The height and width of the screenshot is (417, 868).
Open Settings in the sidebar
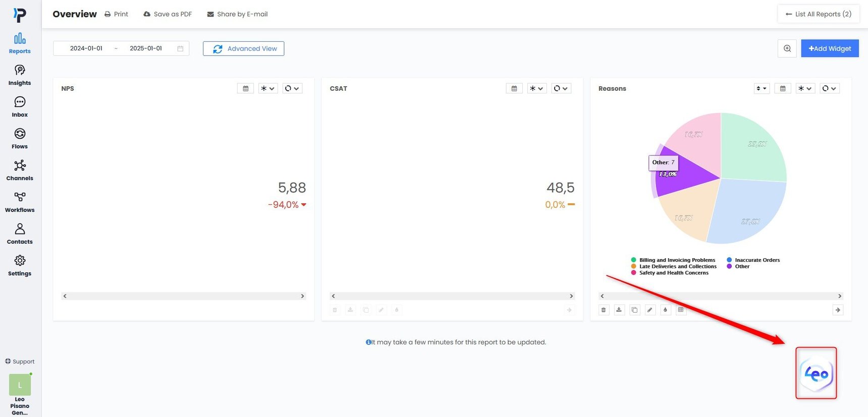click(20, 266)
